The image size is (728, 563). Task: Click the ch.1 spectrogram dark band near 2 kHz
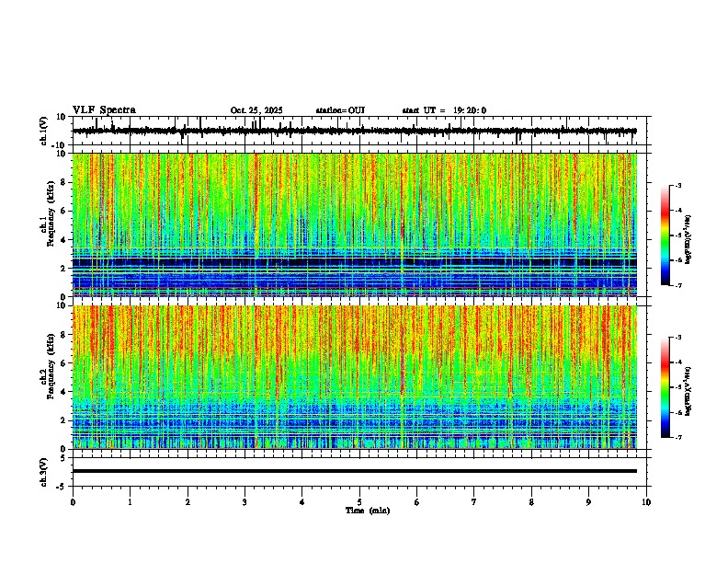pos(355,262)
